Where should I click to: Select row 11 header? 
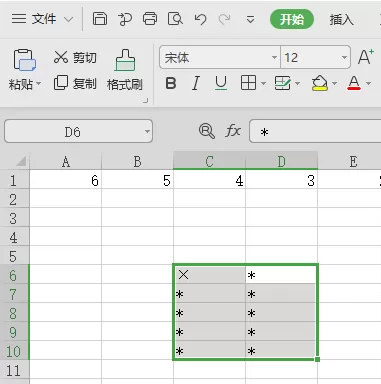coord(15,370)
